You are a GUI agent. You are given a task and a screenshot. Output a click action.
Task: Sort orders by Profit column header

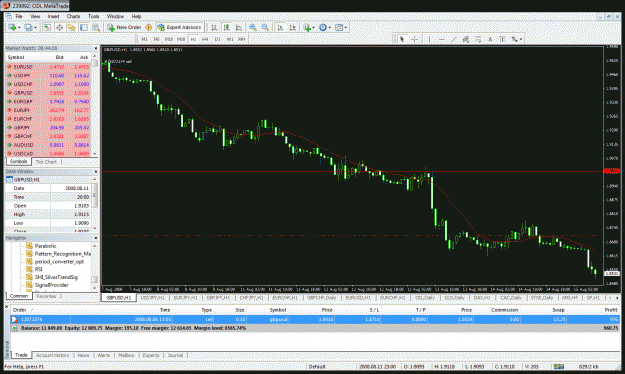point(611,310)
